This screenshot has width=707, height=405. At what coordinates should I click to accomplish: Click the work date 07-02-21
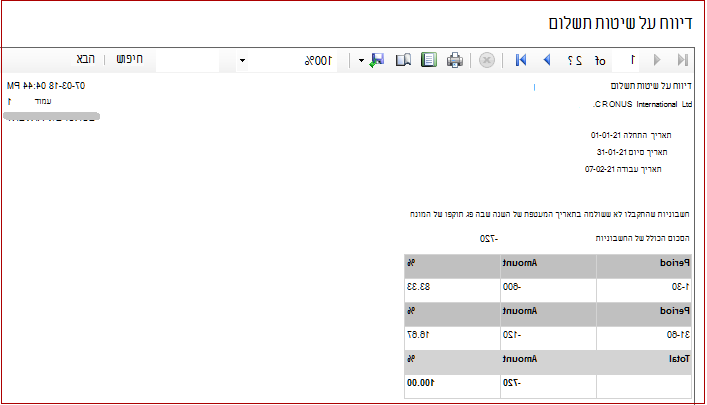point(600,170)
